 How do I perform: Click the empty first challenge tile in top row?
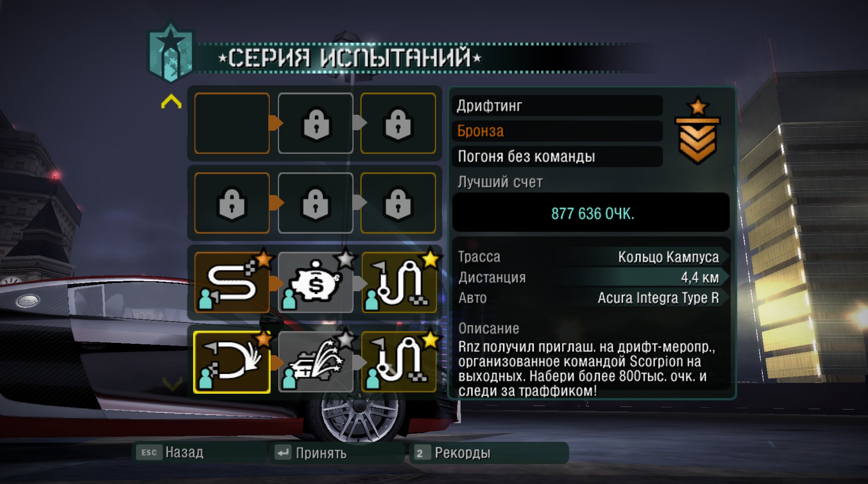[232, 123]
